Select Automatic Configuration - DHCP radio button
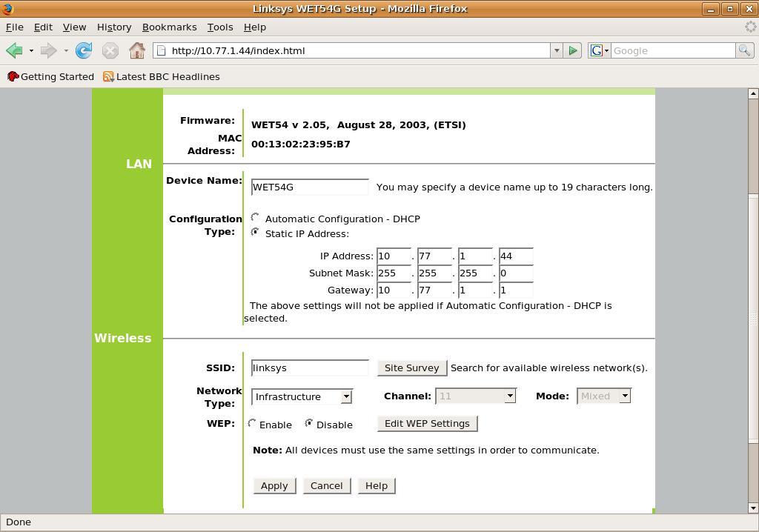 point(256,218)
